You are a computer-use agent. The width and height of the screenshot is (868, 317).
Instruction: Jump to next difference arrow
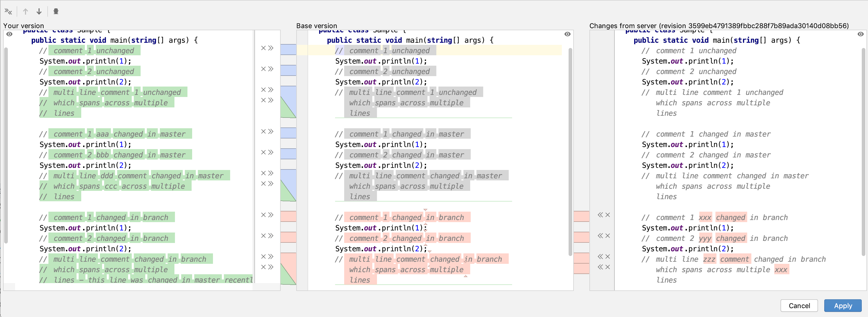[39, 12]
